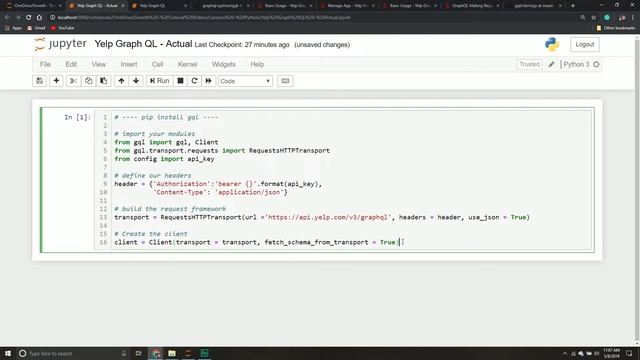The image size is (640, 360).
Task: Save the notebook with the floppy disk icon
Action: point(40,81)
